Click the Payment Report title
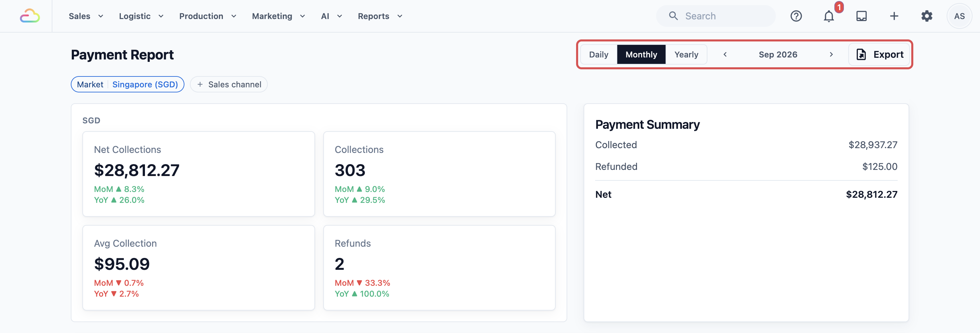 click(x=122, y=55)
